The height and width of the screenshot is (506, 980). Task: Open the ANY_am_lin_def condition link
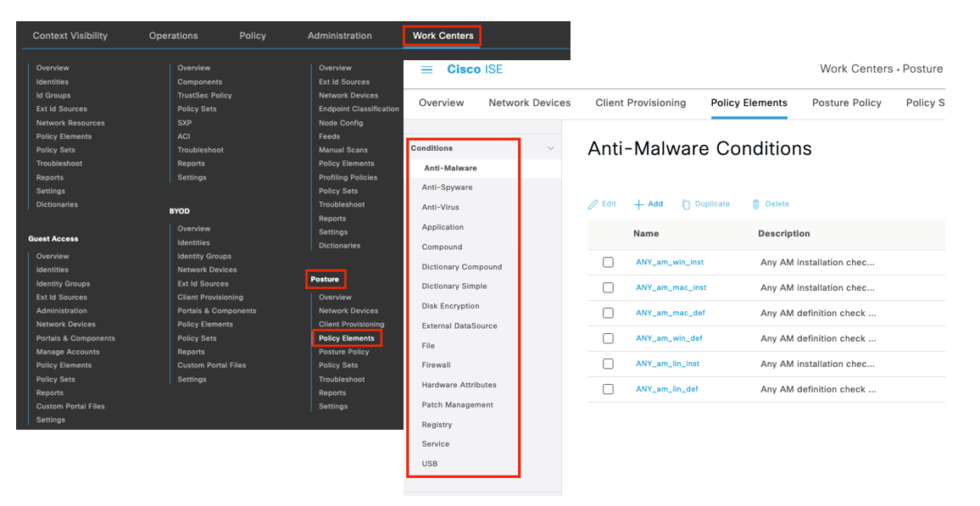click(667, 389)
